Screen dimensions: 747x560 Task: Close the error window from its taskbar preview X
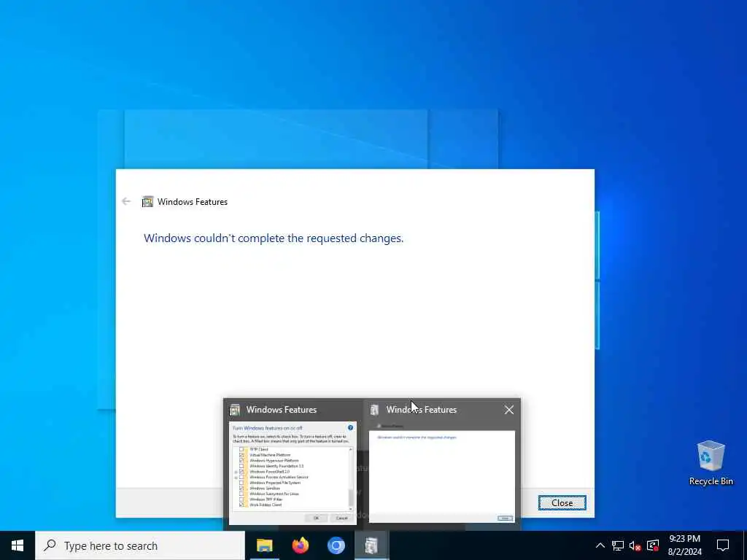tap(508, 410)
